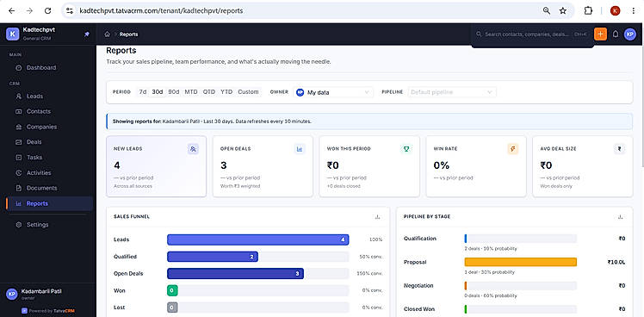
Task: Click the orange Proposal stage bar
Action: [520, 262]
